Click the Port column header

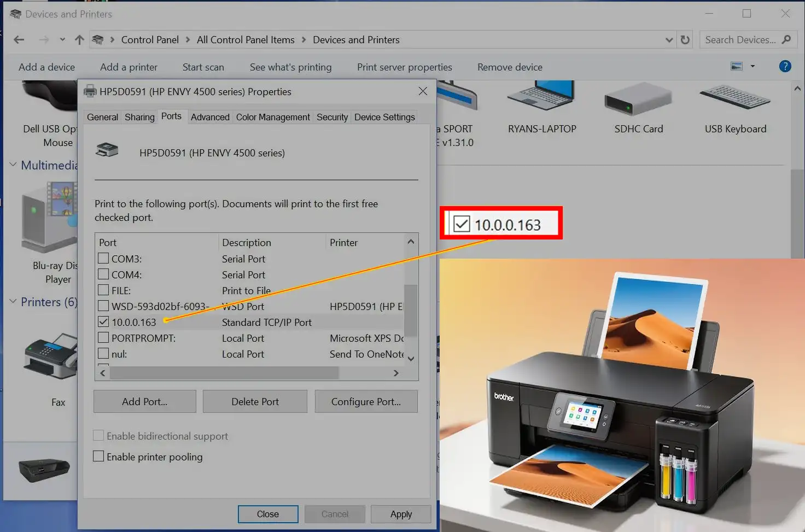coord(157,242)
